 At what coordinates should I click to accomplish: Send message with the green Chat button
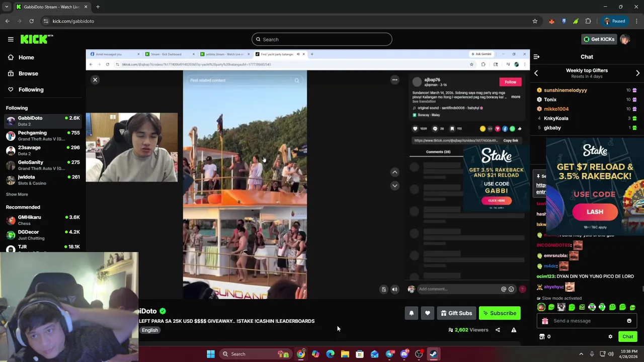(x=627, y=337)
